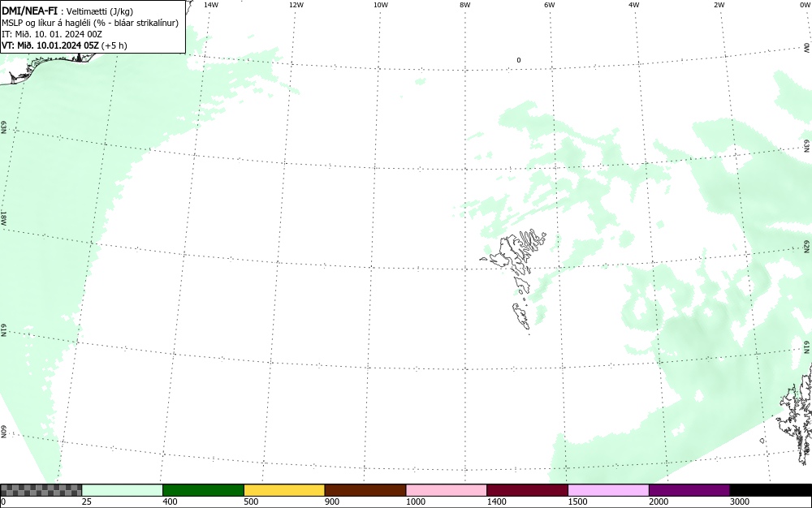Click the 63N label on left edge
The image size is (812, 508).
tap(3, 127)
